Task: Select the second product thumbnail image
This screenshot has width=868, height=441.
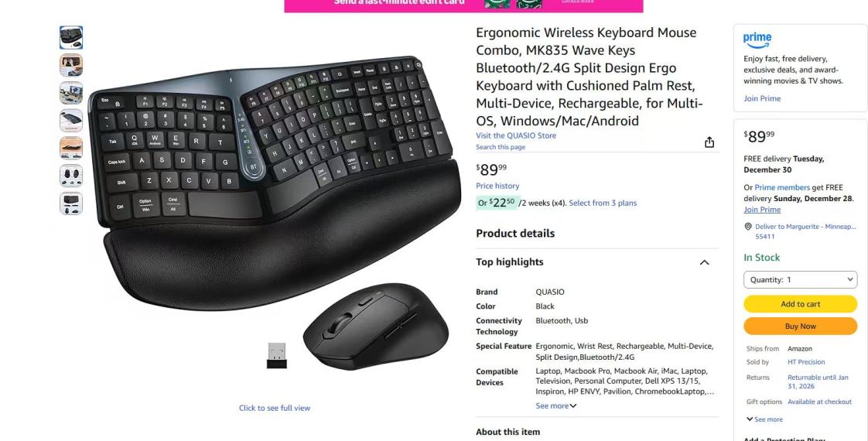Action: coord(71,65)
